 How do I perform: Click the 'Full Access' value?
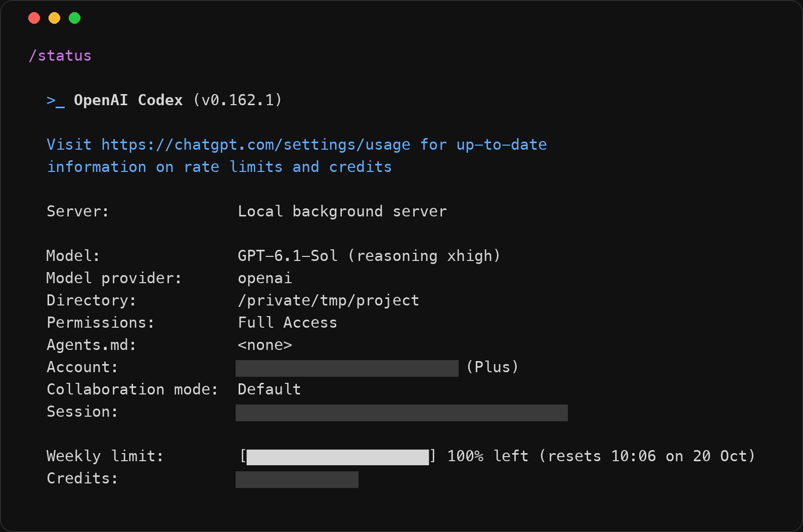(287, 323)
